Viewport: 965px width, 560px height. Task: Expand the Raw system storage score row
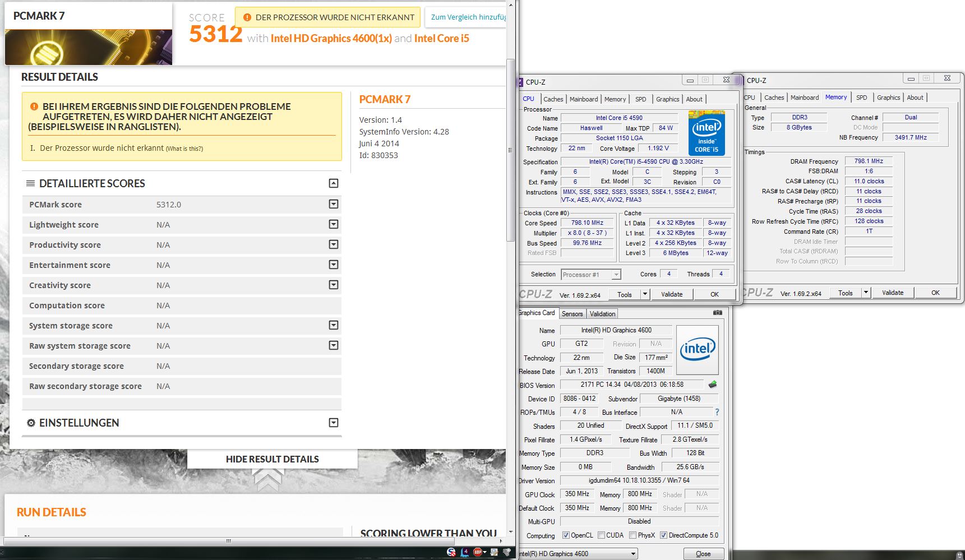click(x=334, y=345)
